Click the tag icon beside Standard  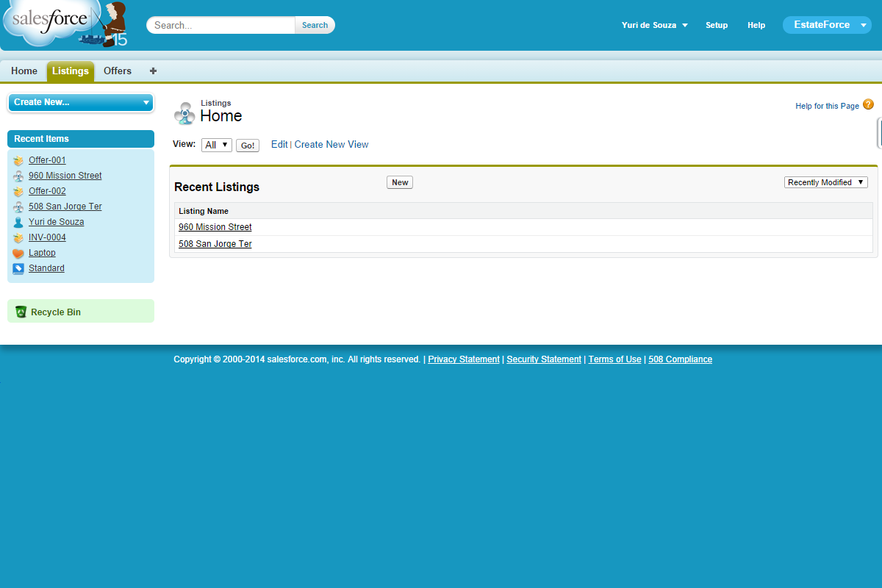pos(18,268)
